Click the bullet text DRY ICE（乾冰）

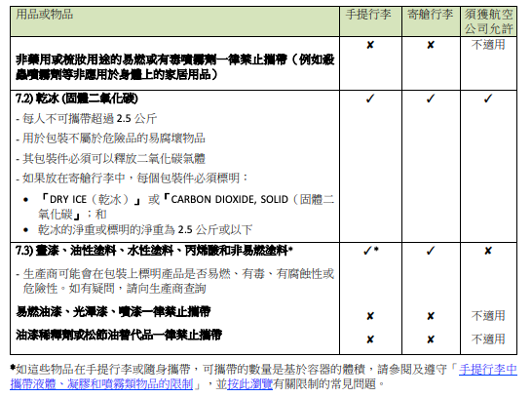[x=90, y=199]
